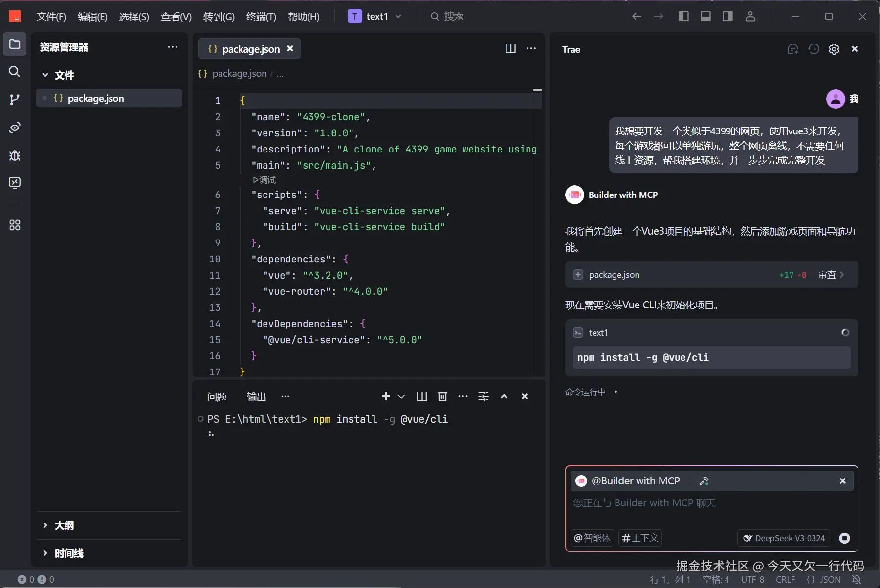Maximize the terminal panel size
The width and height of the screenshot is (880, 588).
[x=504, y=396]
